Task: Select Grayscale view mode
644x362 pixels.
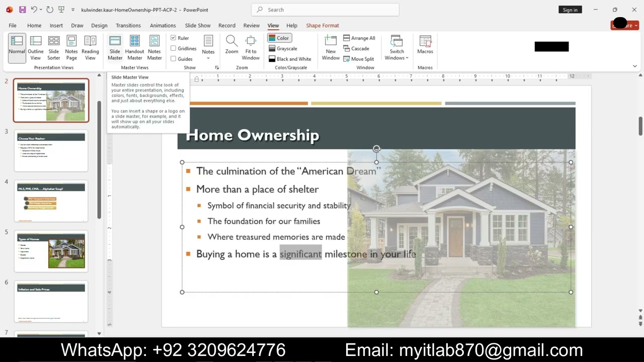Action: (283, 48)
